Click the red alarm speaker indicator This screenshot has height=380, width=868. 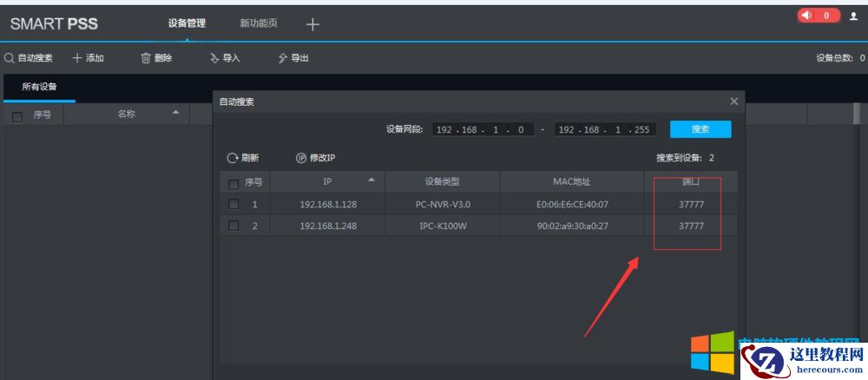(819, 16)
